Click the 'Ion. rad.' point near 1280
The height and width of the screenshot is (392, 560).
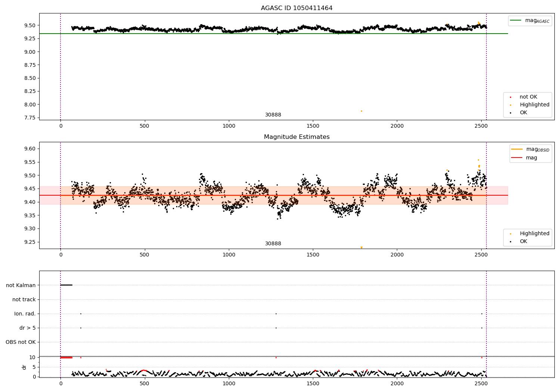coord(276,314)
